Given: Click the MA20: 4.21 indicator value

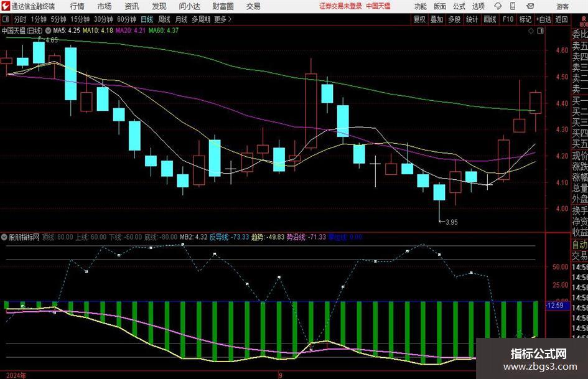Looking at the screenshot, I should pos(130,30).
